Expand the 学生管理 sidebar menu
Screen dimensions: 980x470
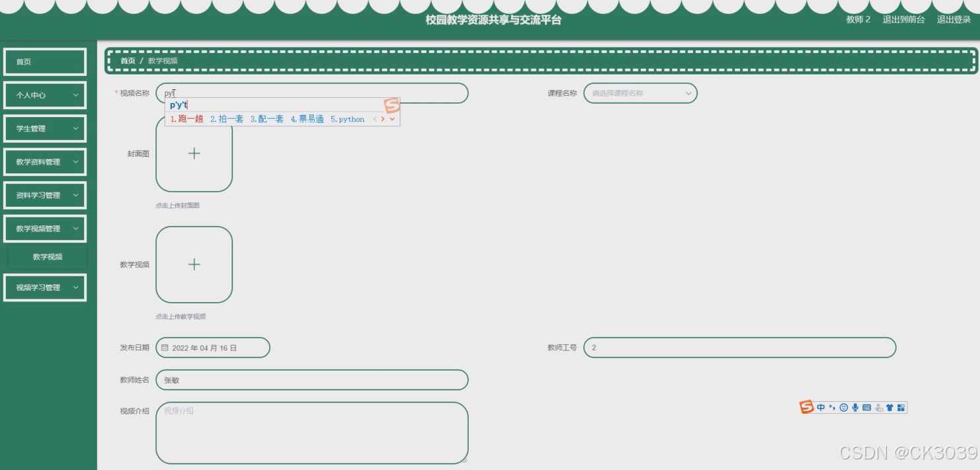(x=45, y=128)
